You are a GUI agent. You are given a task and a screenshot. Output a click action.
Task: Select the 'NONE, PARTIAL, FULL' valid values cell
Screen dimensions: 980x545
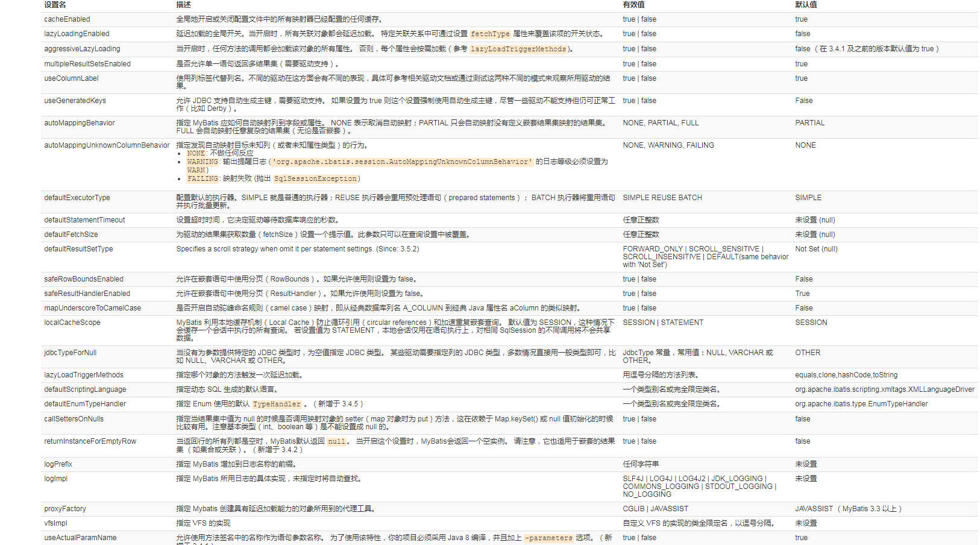point(661,123)
